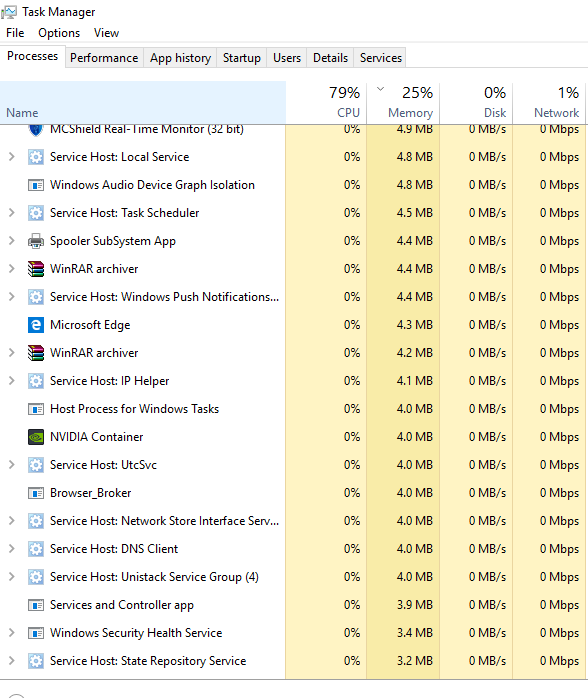Image resolution: width=588 pixels, height=698 pixels.
Task: Click the Microsoft Edge icon
Action: [36, 325]
